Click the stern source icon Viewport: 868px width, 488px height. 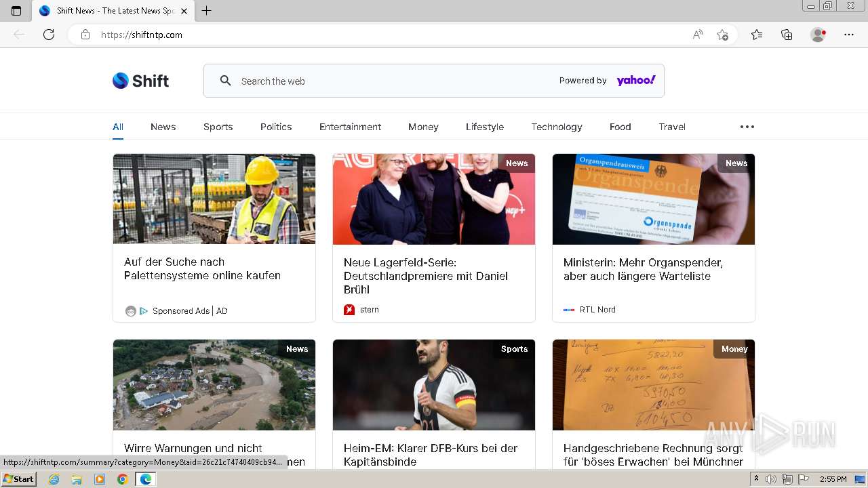click(x=349, y=310)
